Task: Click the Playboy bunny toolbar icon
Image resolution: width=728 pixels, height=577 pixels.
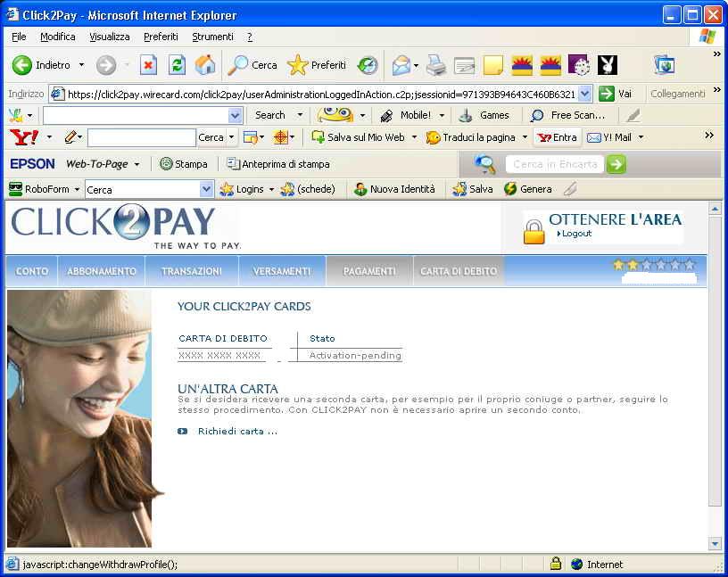Action: click(x=608, y=65)
